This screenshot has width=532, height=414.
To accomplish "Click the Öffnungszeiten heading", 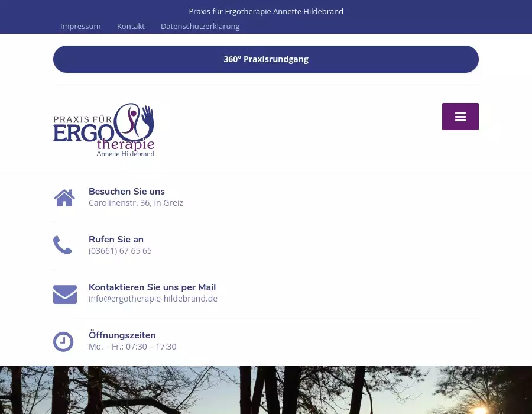I will click(122, 335).
